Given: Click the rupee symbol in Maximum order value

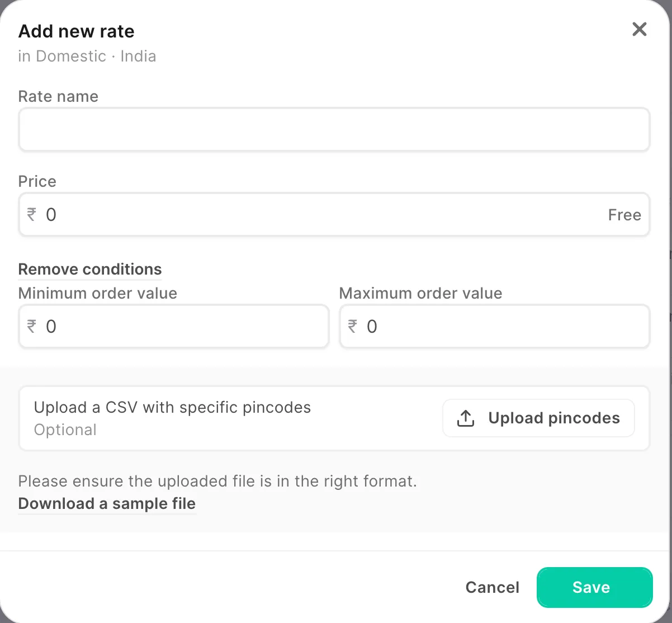Looking at the screenshot, I should coord(353,326).
